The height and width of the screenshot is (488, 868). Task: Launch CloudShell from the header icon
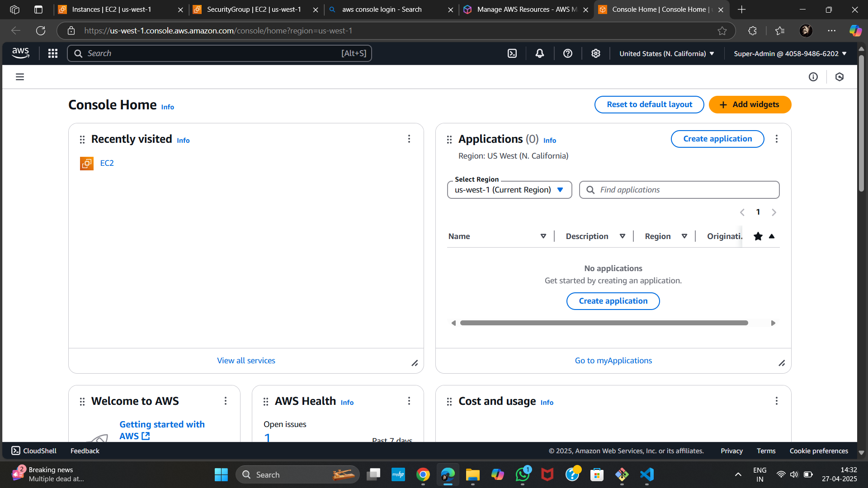(x=512, y=53)
